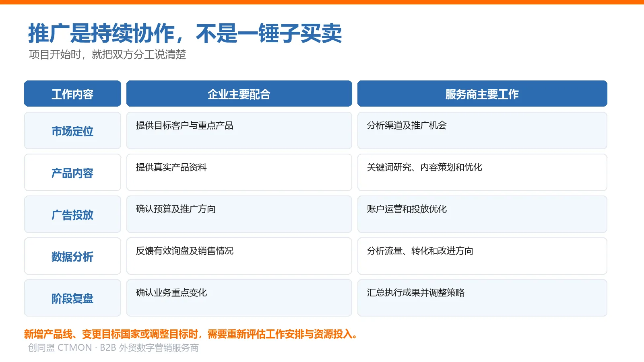This screenshot has height=362, width=644.
Task: Click the 服务商主要工作 column header
Action: pyautogui.click(x=482, y=94)
